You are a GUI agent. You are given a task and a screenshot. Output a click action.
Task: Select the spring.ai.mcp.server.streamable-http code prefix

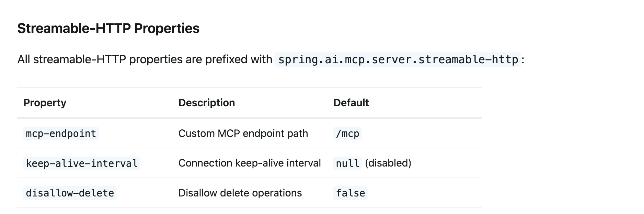click(x=398, y=60)
